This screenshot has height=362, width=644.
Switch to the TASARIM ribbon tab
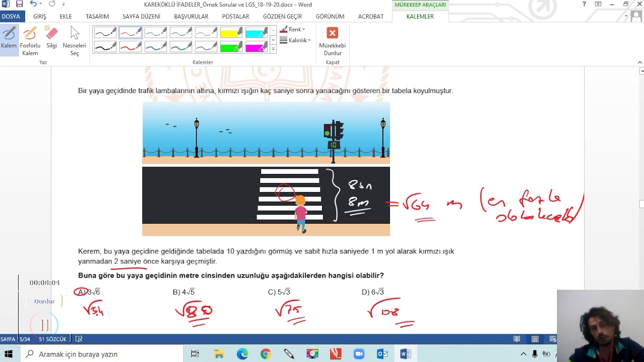97,17
